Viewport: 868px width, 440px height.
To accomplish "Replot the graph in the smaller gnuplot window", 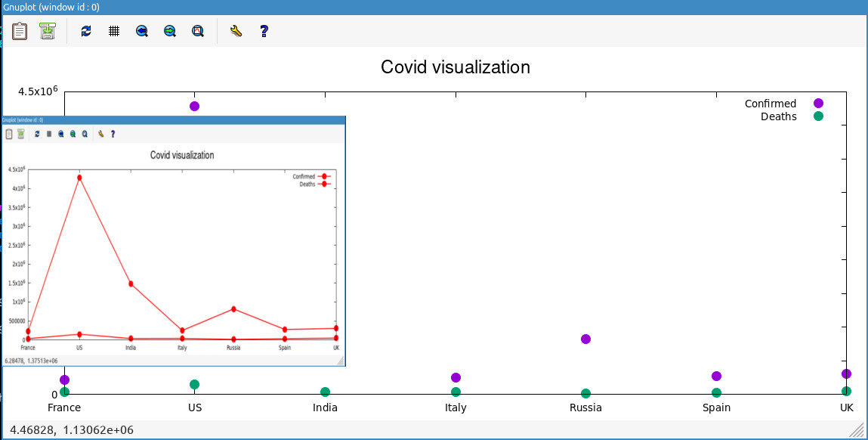I will (x=36, y=134).
